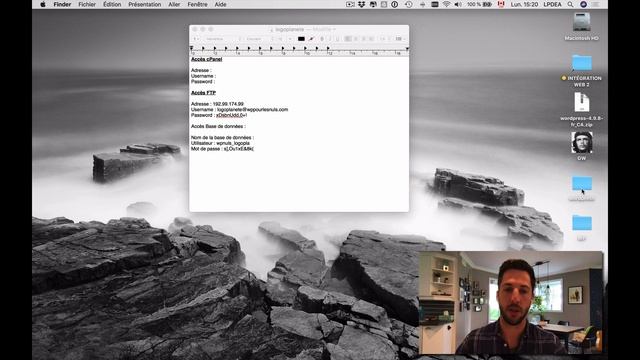Click the Accès Base de données line
640x360 pixels.
click(x=218, y=127)
